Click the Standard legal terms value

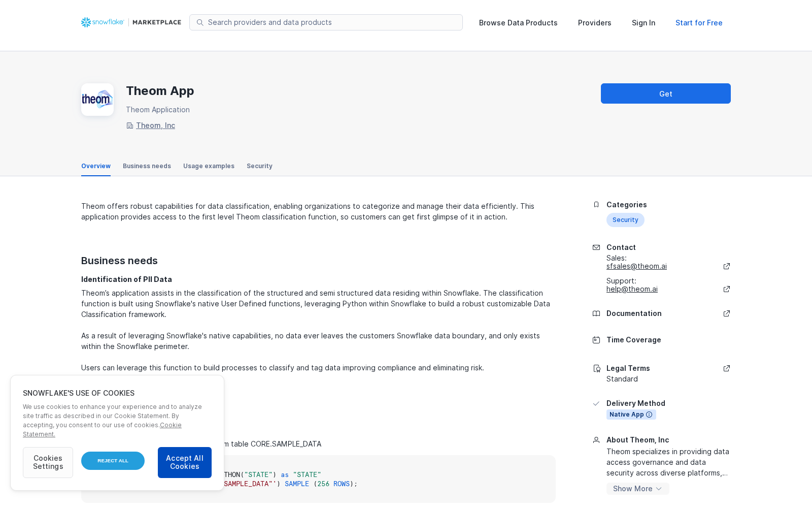click(622, 379)
